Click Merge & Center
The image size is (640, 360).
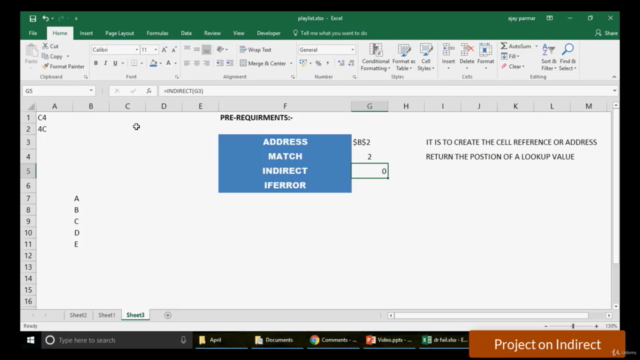coord(263,63)
